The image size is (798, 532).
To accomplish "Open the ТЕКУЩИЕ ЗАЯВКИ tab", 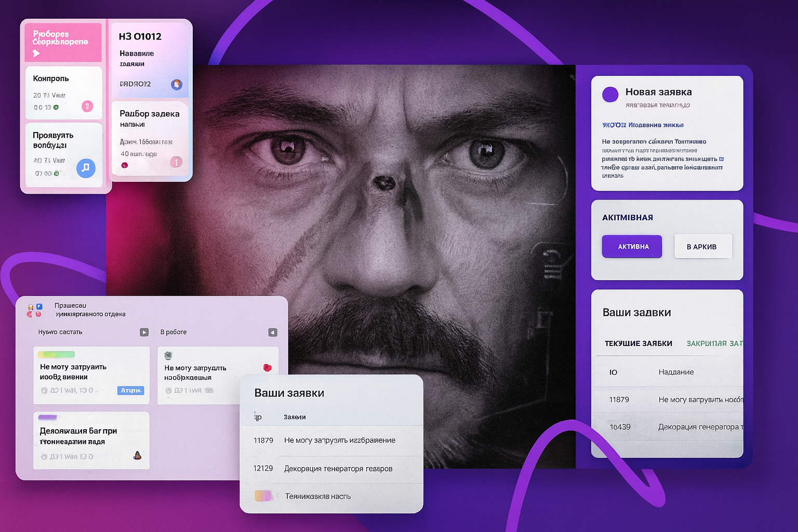I will pyautogui.click(x=638, y=343).
